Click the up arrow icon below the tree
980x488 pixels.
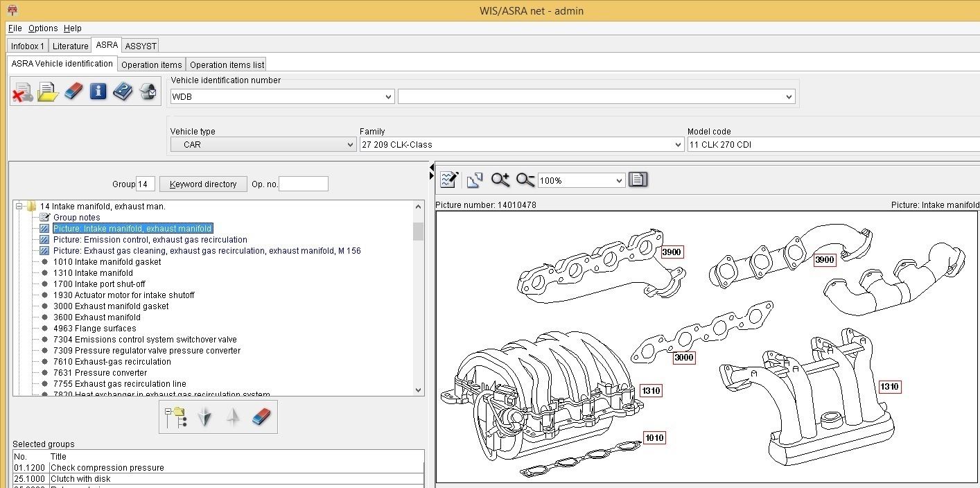[x=233, y=417]
